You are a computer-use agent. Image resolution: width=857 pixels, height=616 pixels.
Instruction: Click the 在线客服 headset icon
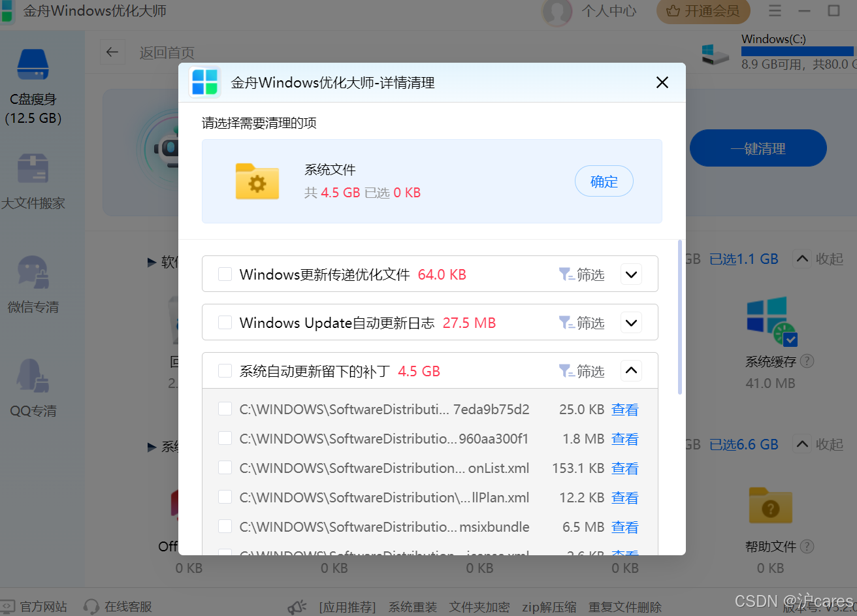[x=91, y=607]
